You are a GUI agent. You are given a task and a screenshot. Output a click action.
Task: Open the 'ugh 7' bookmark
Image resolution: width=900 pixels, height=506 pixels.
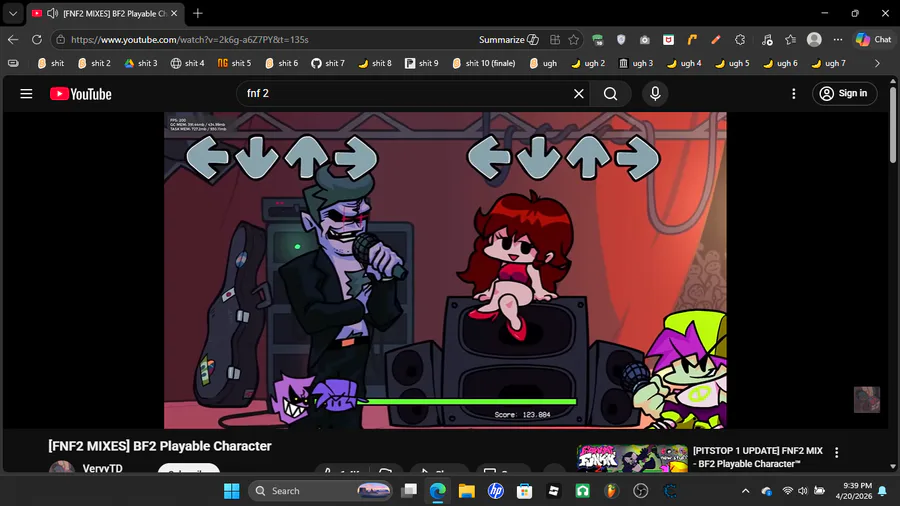(828, 63)
